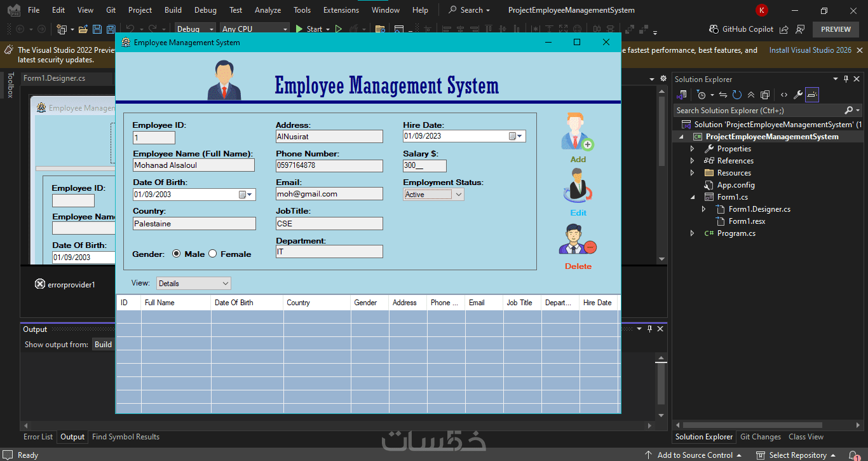868x461 pixels.
Task: Select the Male gender radio button
Action: [177, 254]
